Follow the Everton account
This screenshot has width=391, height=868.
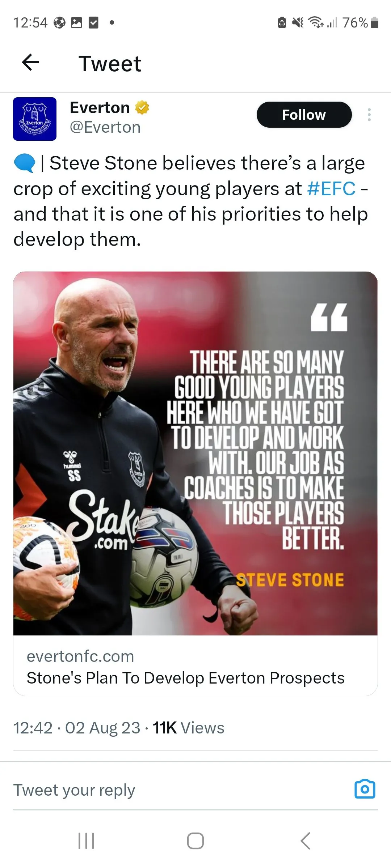point(304,115)
